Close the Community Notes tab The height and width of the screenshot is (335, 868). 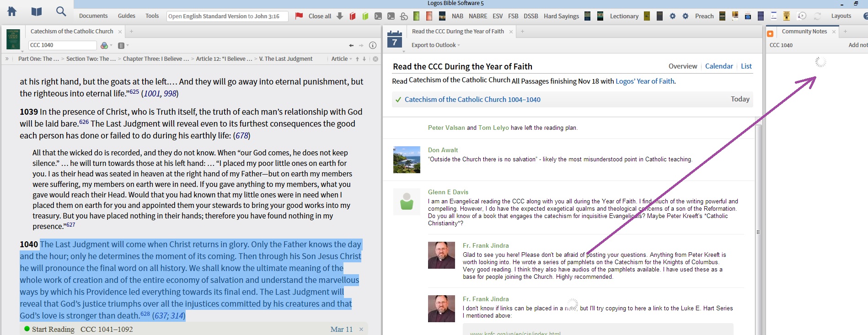pos(834,32)
